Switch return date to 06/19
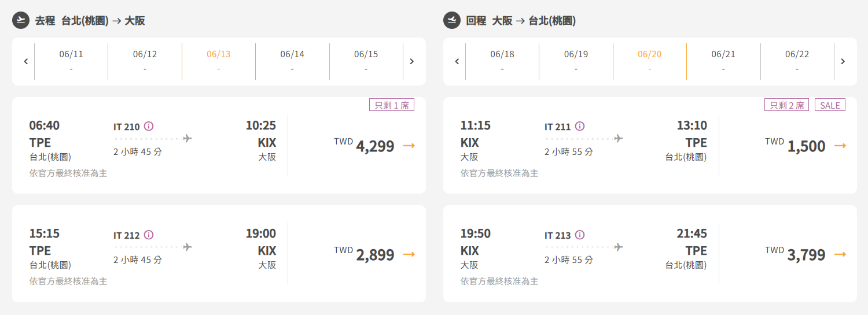The height and width of the screenshot is (315, 868). point(576,61)
